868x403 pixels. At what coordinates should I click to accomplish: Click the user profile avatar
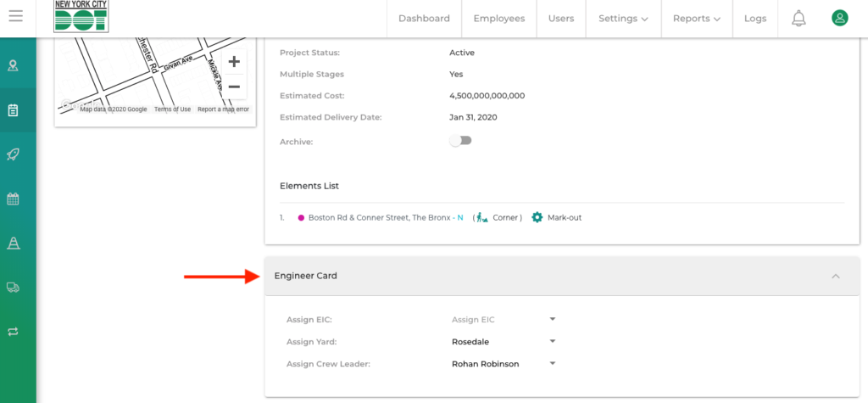coord(839,18)
